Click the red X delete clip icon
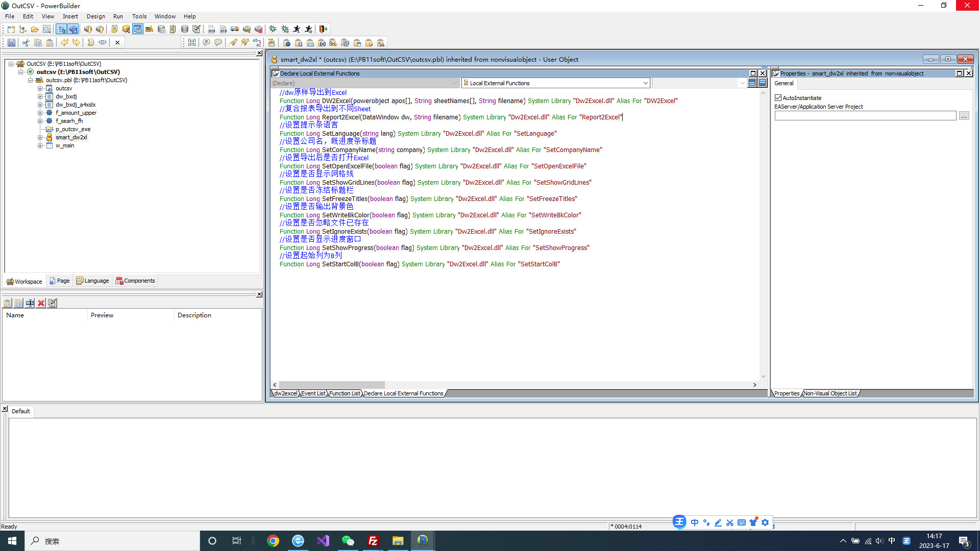980x551 pixels. click(41, 303)
